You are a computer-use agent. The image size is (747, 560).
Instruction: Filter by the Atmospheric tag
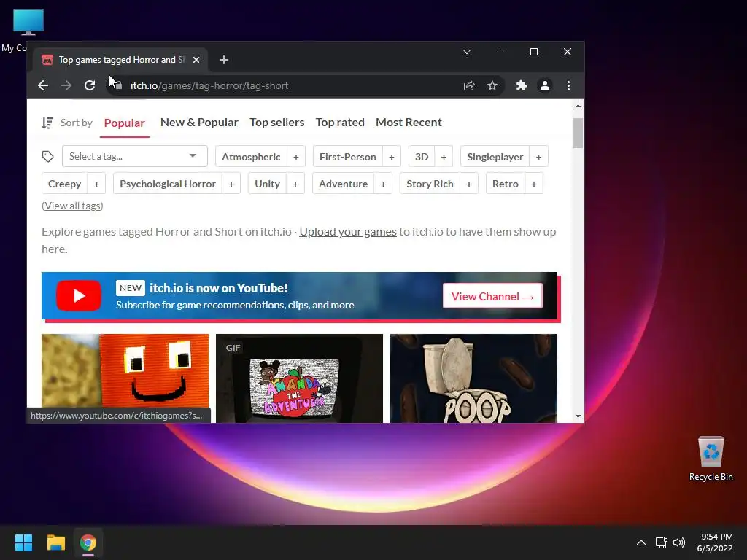(251, 157)
